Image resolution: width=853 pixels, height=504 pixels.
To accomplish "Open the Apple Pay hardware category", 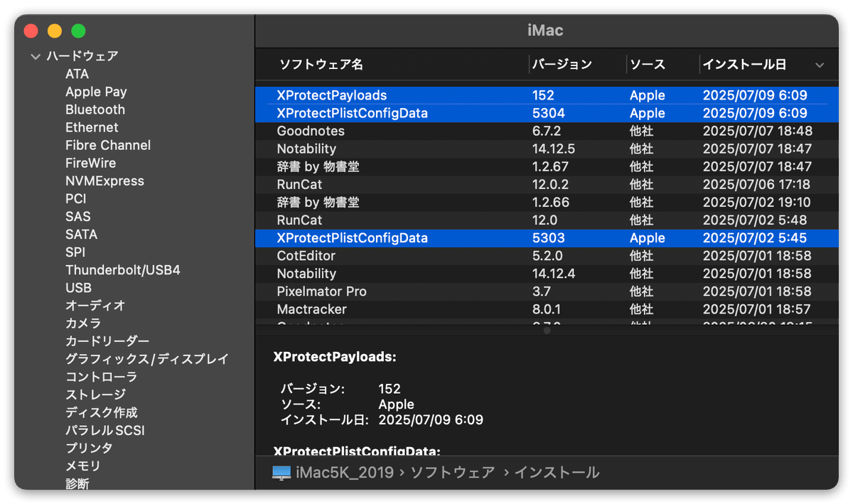I will [x=96, y=92].
